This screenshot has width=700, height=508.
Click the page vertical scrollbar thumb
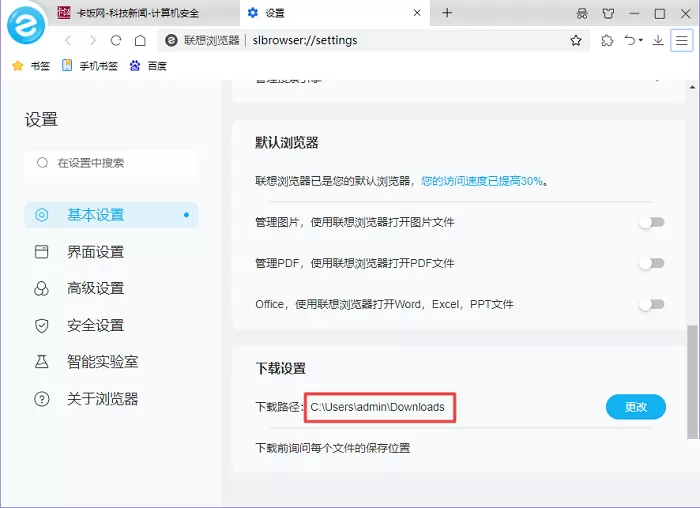tap(692, 382)
